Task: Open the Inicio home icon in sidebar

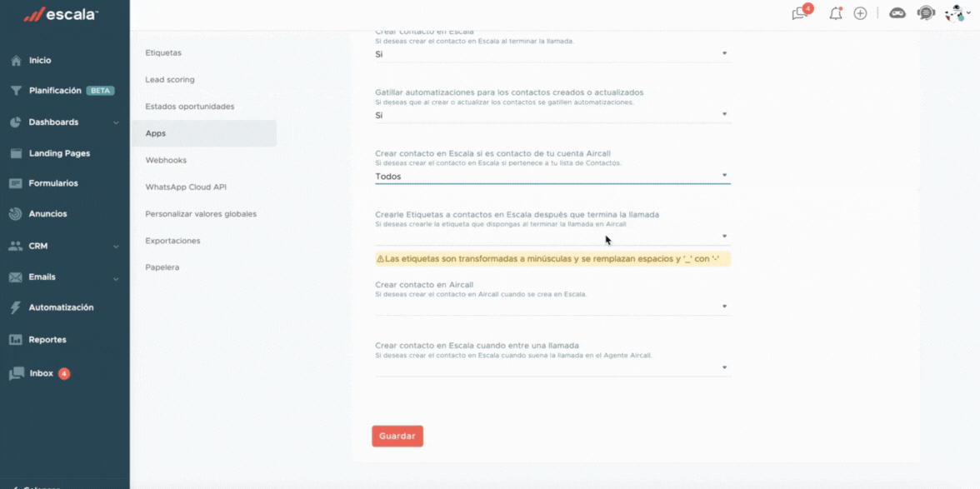Action: [x=17, y=61]
